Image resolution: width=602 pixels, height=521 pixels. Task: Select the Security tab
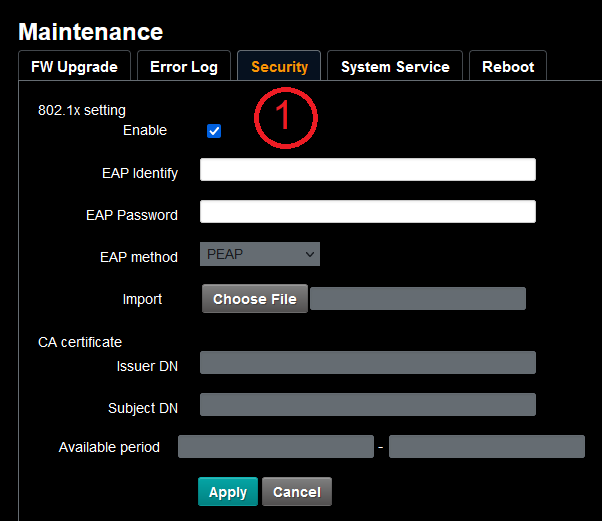point(279,67)
